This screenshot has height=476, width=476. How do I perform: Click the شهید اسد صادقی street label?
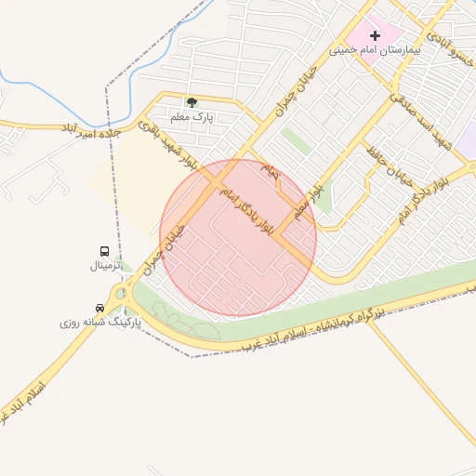pyautogui.click(x=420, y=122)
